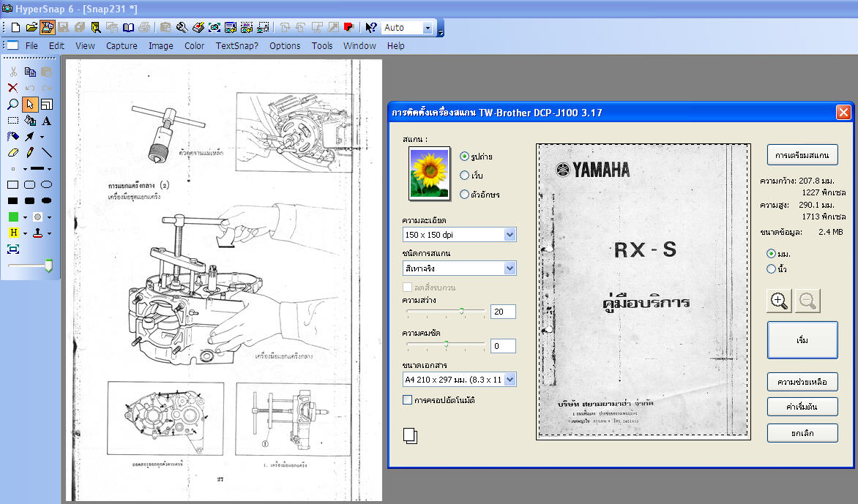The width and height of the screenshot is (858, 504).
Task: Click the sunflower sample thumbnail
Action: tap(430, 174)
